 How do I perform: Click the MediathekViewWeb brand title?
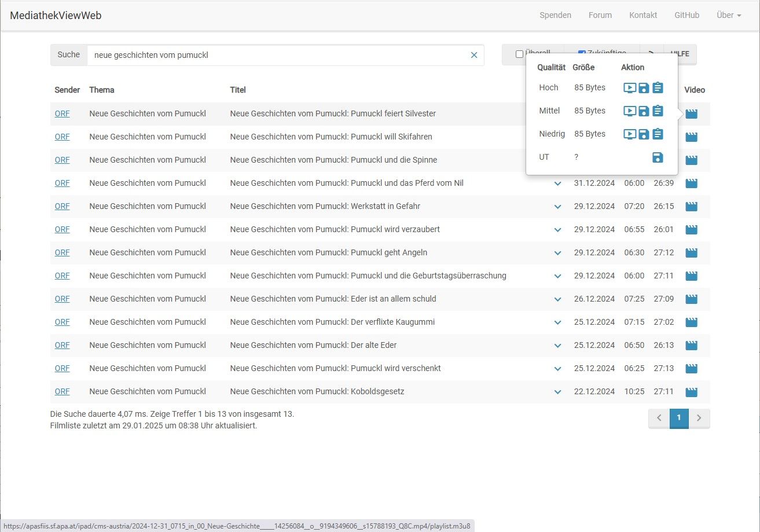tap(56, 16)
